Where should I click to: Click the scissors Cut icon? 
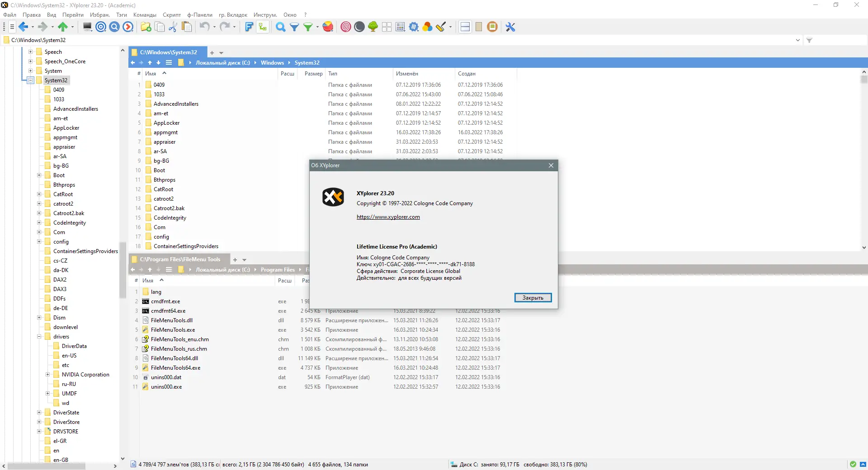pyautogui.click(x=173, y=27)
